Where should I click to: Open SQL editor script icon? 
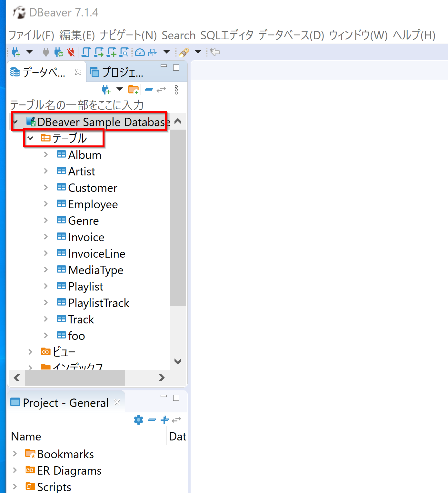pos(86,52)
